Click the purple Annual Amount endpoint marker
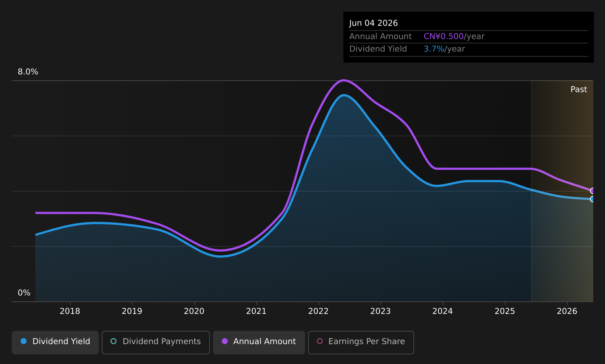 point(592,191)
